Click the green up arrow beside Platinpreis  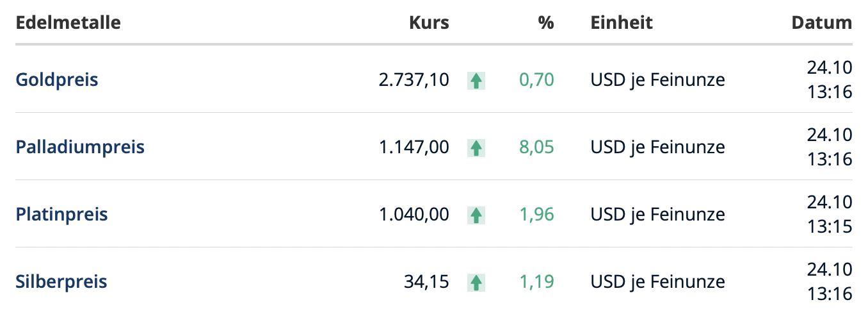click(476, 215)
